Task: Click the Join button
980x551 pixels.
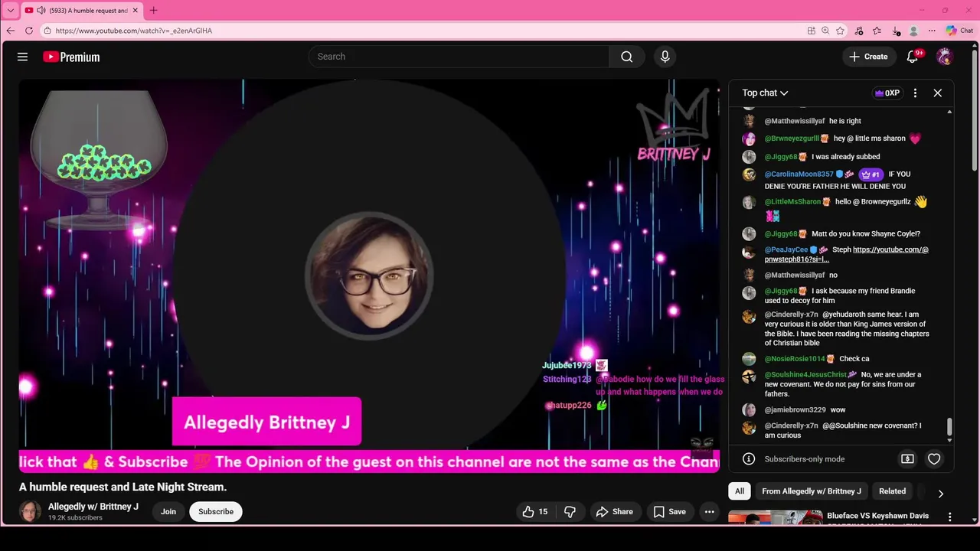Action: (x=168, y=512)
